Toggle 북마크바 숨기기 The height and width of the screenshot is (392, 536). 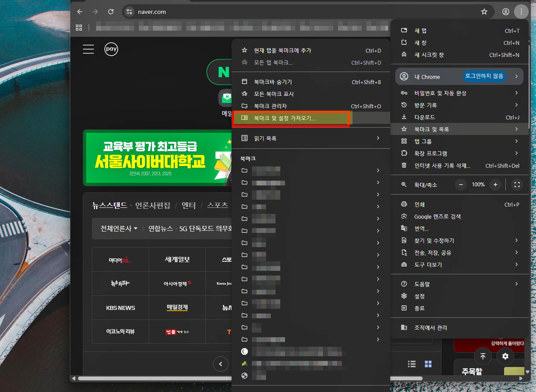tap(311, 82)
